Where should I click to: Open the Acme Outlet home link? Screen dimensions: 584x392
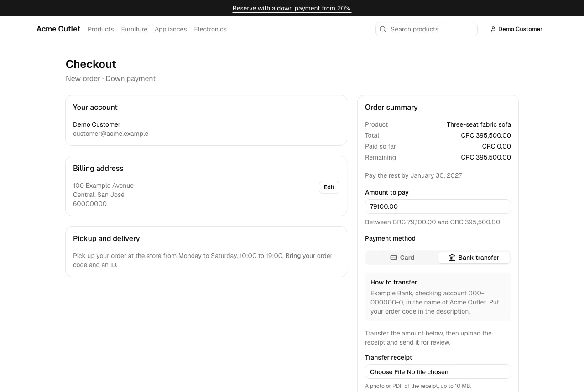click(x=58, y=29)
